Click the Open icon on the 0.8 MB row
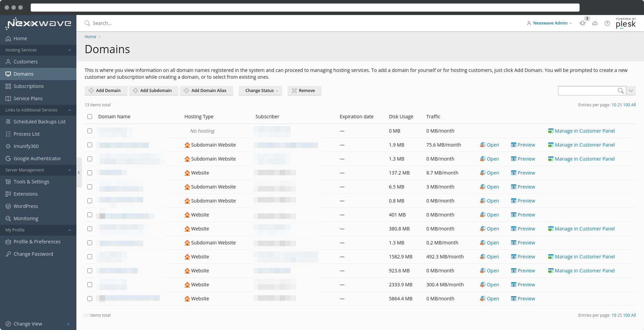644x330 pixels. tap(483, 201)
